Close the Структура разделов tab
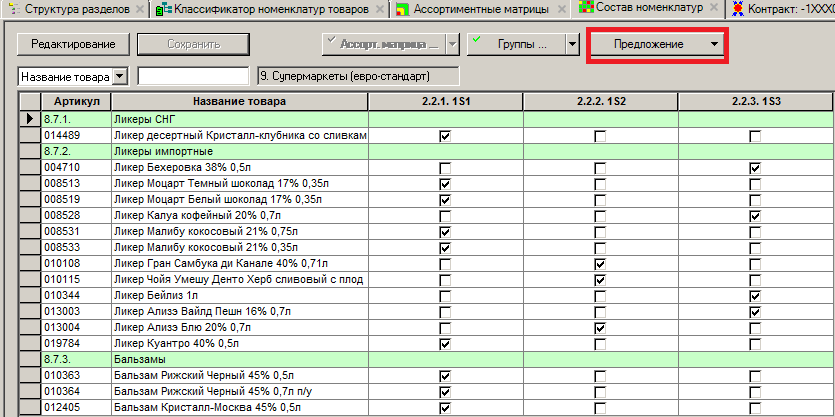The width and height of the screenshot is (835, 417). [x=140, y=9]
